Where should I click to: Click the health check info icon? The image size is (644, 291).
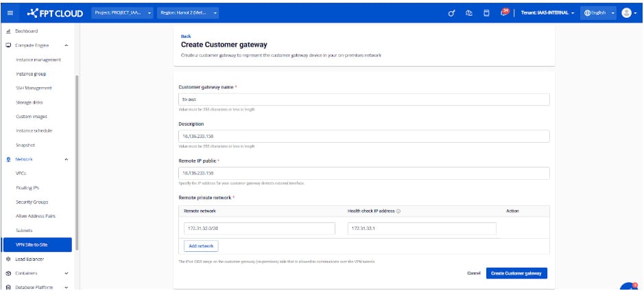click(x=398, y=211)
